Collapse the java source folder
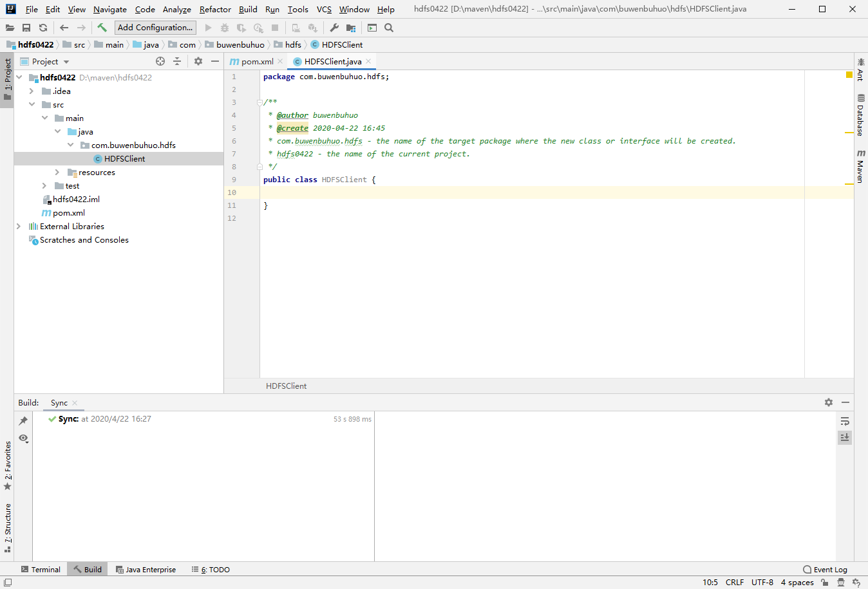The image size is (868, 589). 57,131
